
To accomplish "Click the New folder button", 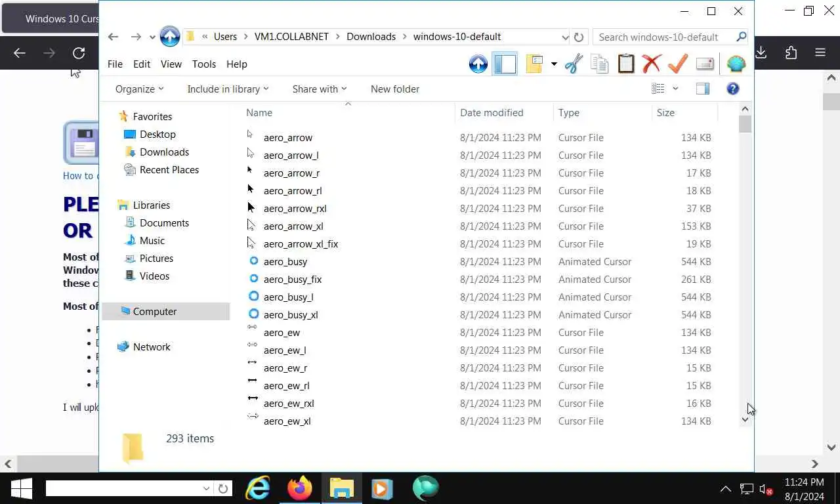I will (395, 89).
